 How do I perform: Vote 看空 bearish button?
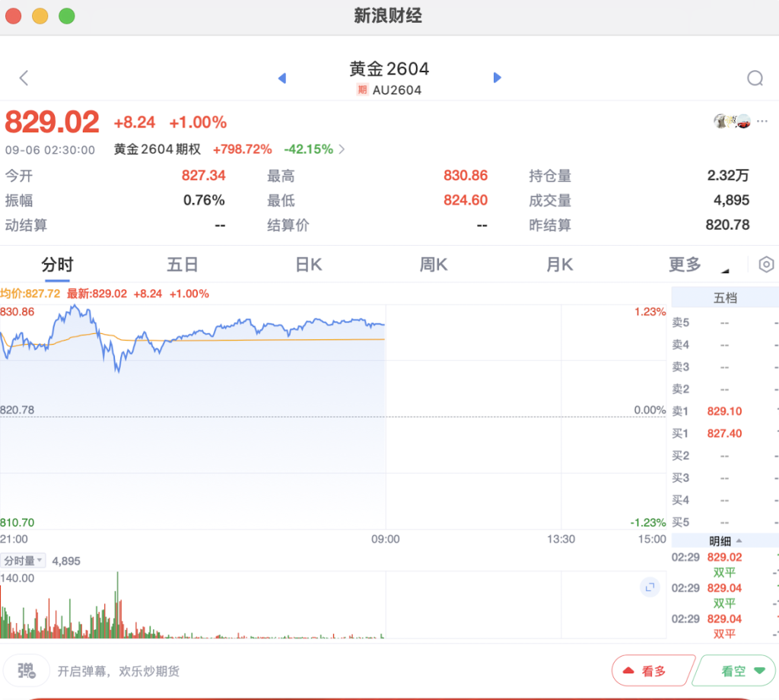(x=735, y=671)
